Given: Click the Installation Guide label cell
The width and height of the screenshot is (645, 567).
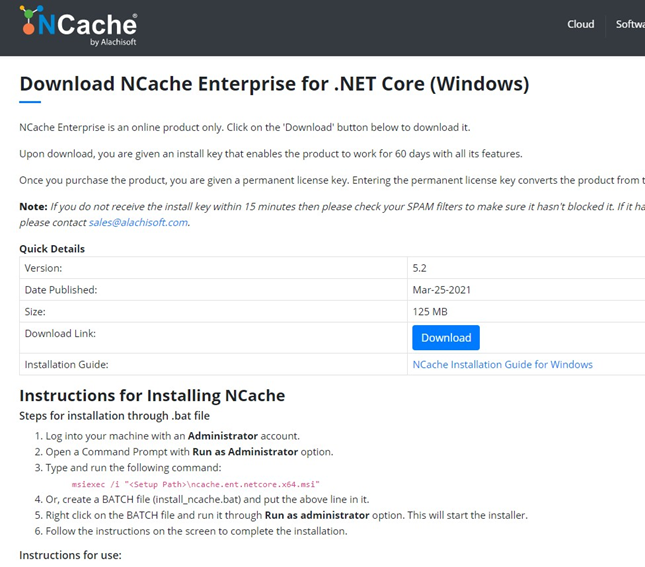Looking at the screenshot, I should [x=66, y=364].
